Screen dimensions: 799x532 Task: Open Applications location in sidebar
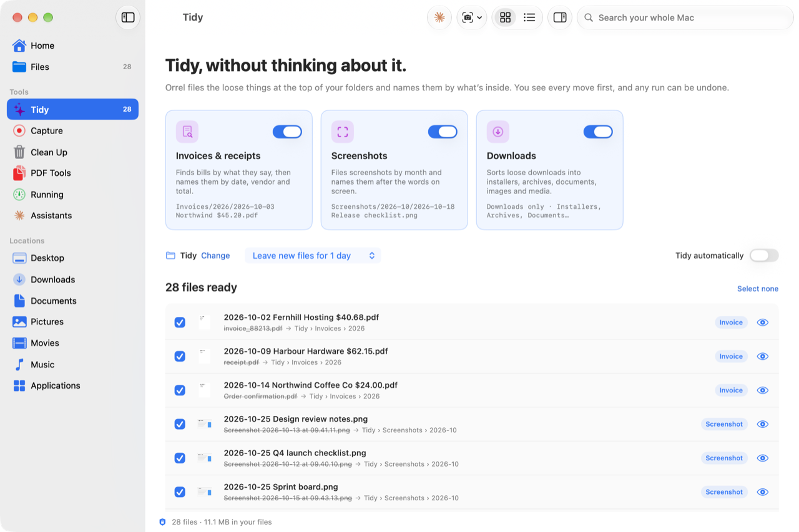[x=72, y=385]
